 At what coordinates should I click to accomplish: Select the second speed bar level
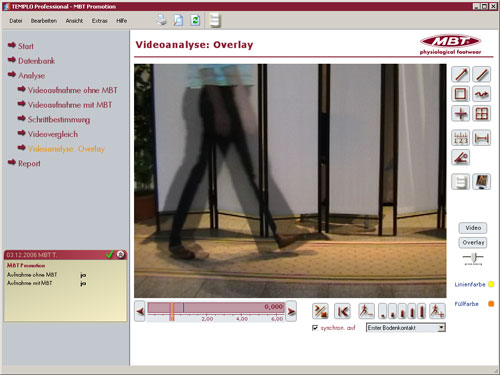393,311
